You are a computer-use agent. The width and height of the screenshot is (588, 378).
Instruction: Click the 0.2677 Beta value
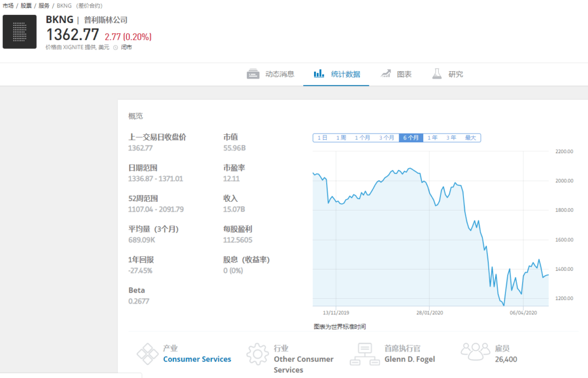(139, 301)
